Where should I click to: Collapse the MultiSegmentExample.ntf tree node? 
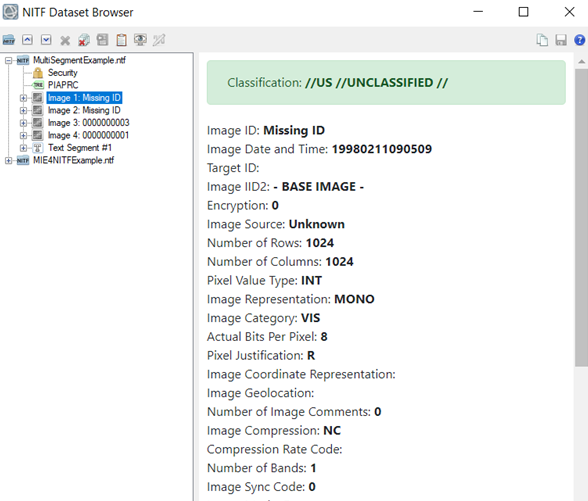pos(8,60)
